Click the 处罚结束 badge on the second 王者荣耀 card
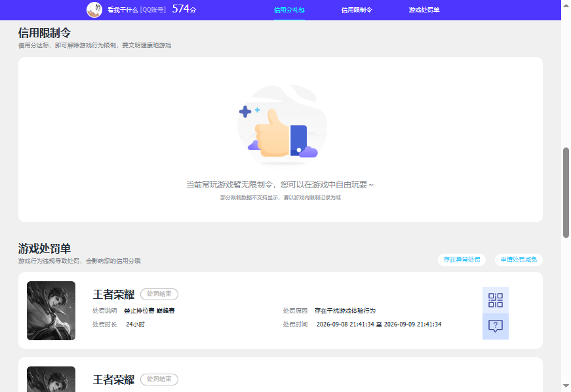571x392 pixels. [159, 380]
